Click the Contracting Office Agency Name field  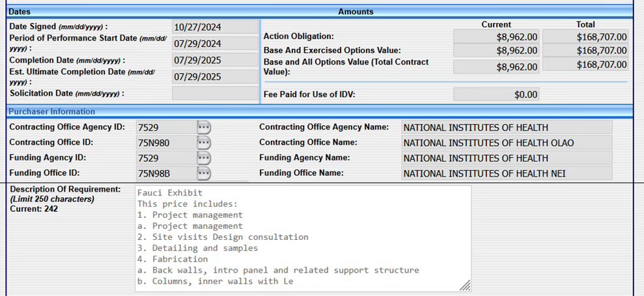[507, 127]
